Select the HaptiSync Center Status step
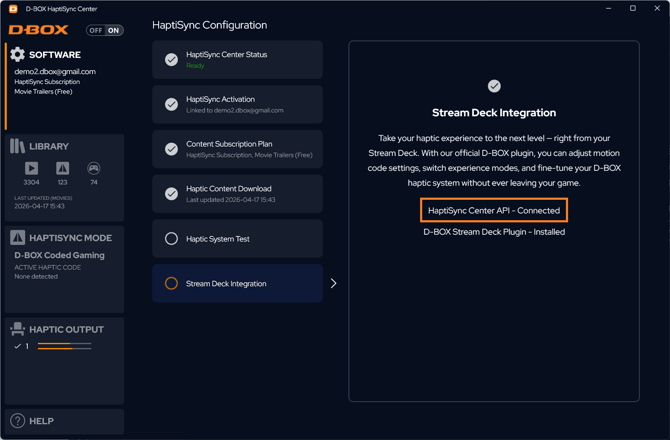 pos(238,60)
